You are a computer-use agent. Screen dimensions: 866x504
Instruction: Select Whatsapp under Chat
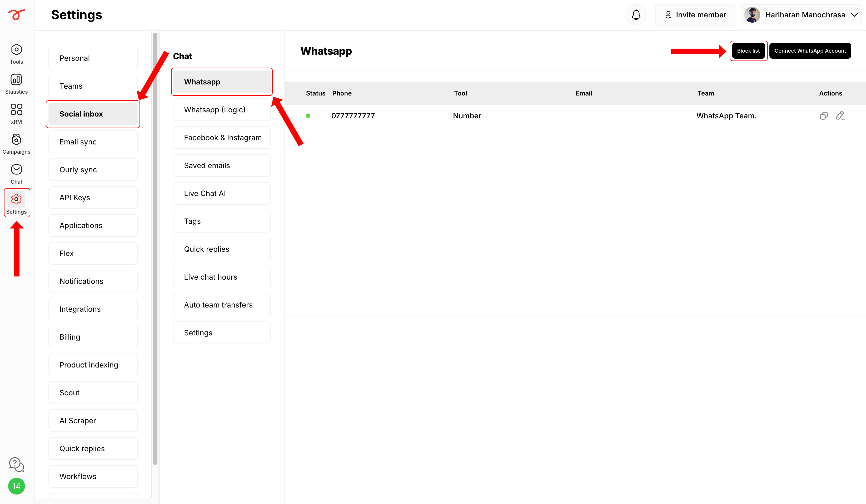[222, 82]
